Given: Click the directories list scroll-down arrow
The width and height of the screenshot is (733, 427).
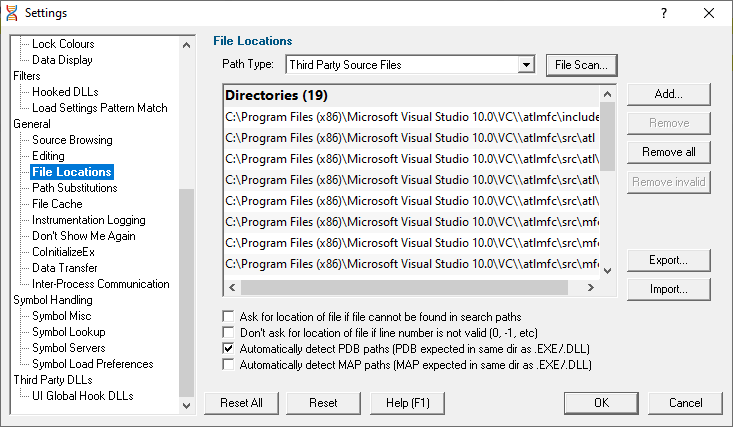Looking at the screenshot, I should coord(607,271).
